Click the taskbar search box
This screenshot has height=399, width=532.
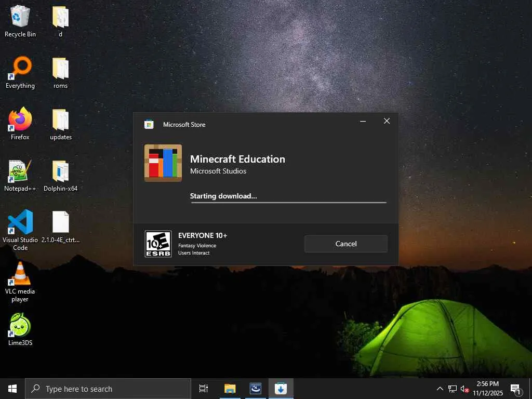point(108,389)
